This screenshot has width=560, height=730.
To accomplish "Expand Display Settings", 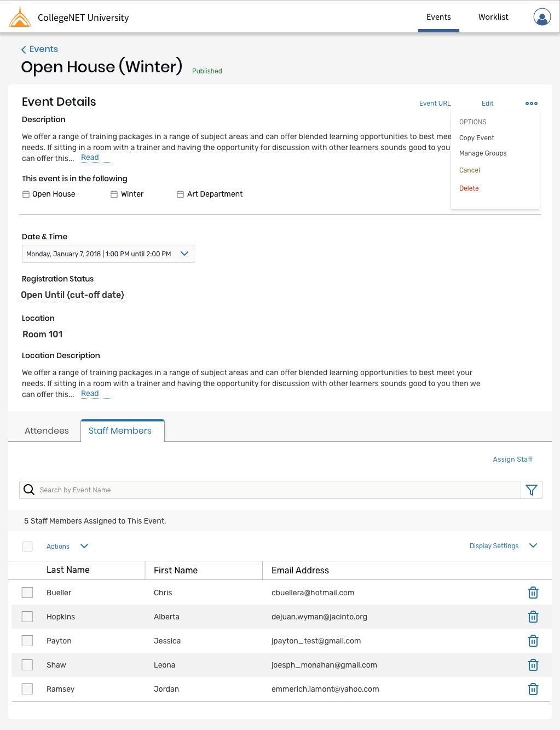I will (x=503, y=546).
